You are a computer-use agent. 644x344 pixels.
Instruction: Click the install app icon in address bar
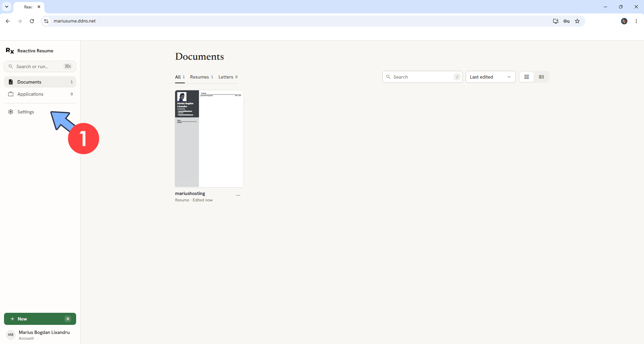pyautogui.click(x=556, y=21)
